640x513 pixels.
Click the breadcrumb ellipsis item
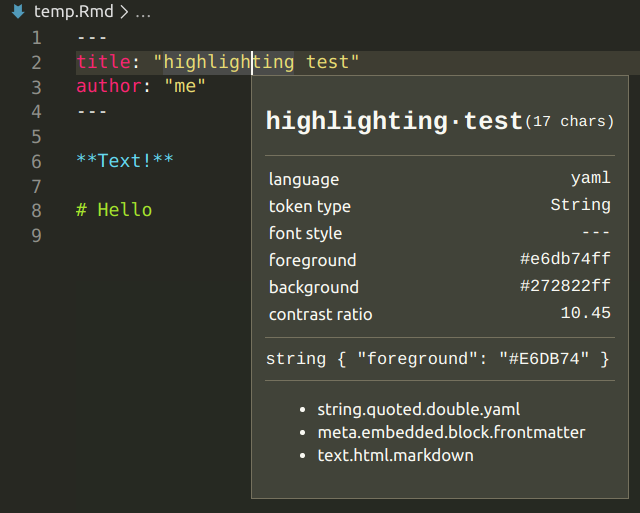pos(143,12)
